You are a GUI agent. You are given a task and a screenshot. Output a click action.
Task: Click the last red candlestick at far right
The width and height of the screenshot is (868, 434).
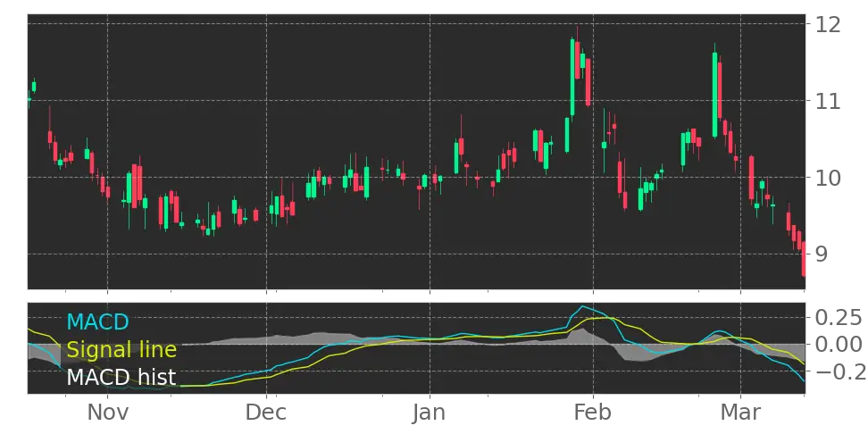804,259
